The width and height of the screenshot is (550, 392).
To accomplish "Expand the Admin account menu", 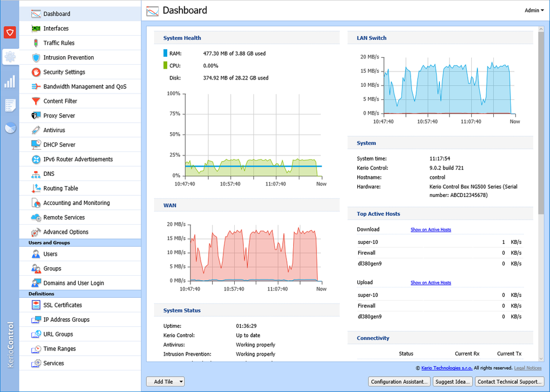I will [x=534, y=10].
